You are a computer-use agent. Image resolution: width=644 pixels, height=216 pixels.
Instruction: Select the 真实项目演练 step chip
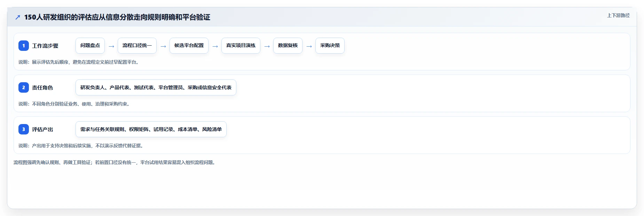click(x=241, y=46)
